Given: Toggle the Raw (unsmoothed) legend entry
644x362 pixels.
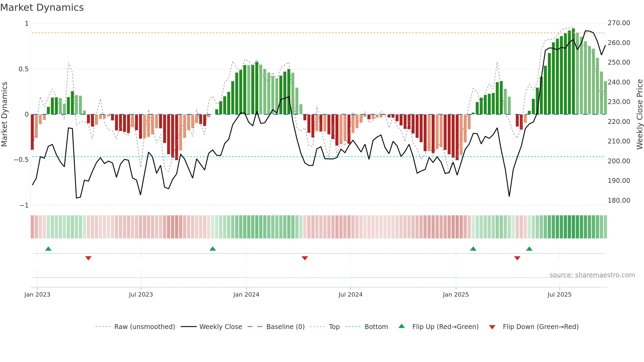Looking at the screenshot, I should click(135, 327).
